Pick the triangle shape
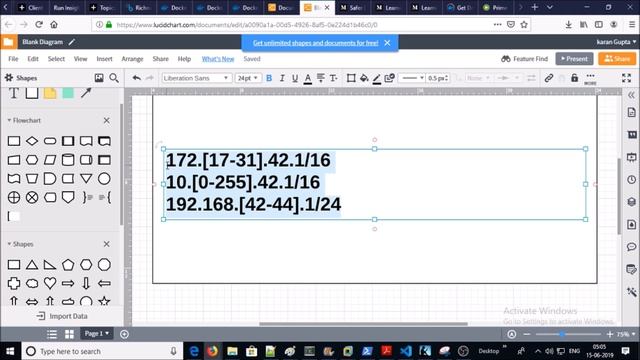Viewport: 640px width, 360px height. (32, 265)
